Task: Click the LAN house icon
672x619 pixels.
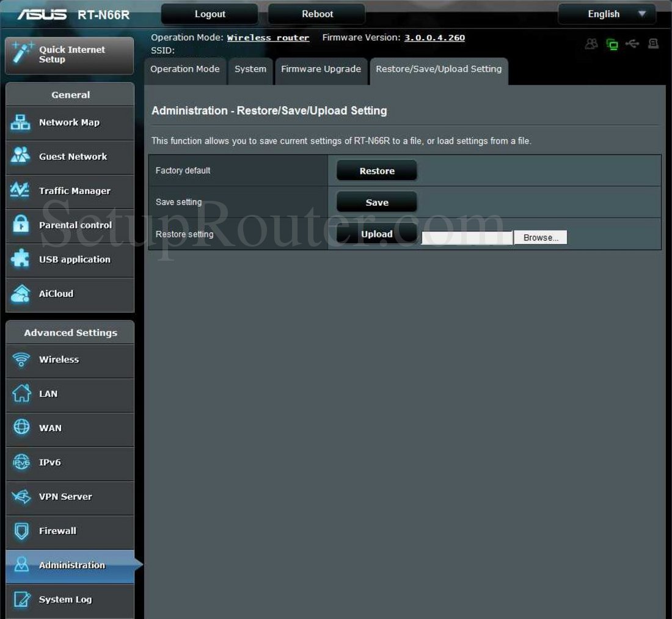Action: click(x=21, y=393)
